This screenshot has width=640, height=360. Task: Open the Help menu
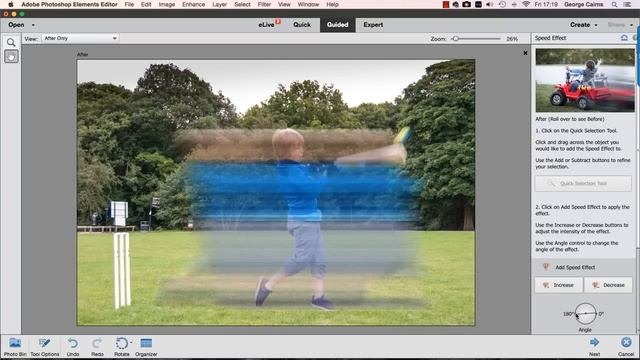click(332, 4)
